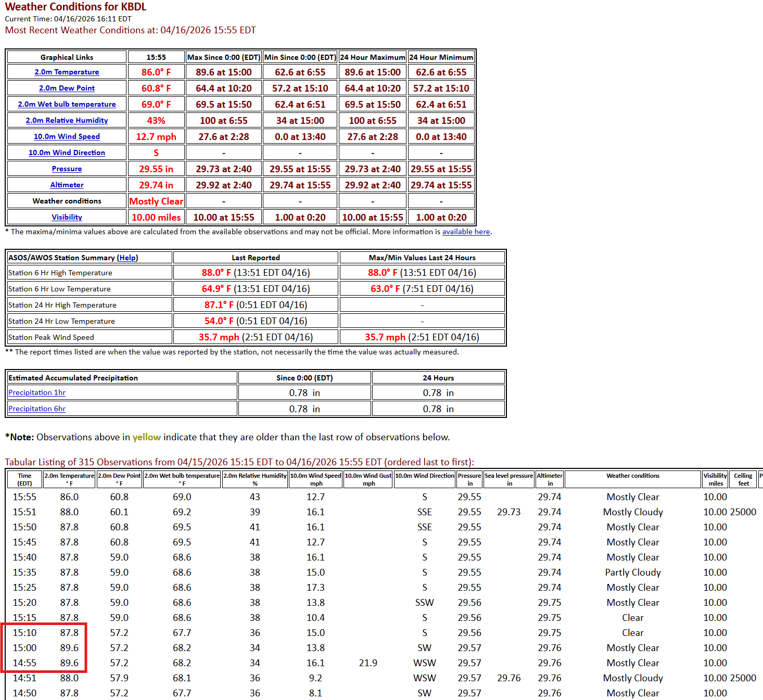The height and width of the screenshot is (700, 763).
Task: Click the Weather conditions column header
Action: pos(632,476)
